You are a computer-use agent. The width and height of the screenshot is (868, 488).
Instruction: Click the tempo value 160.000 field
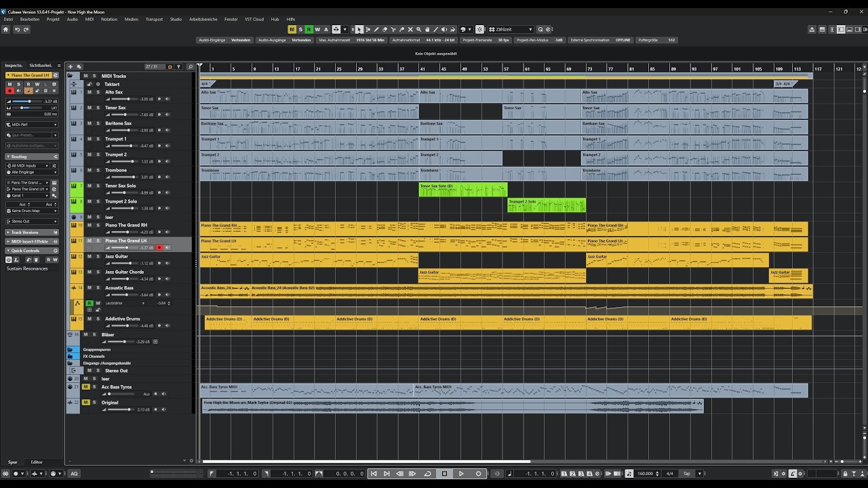click(646, 474)
